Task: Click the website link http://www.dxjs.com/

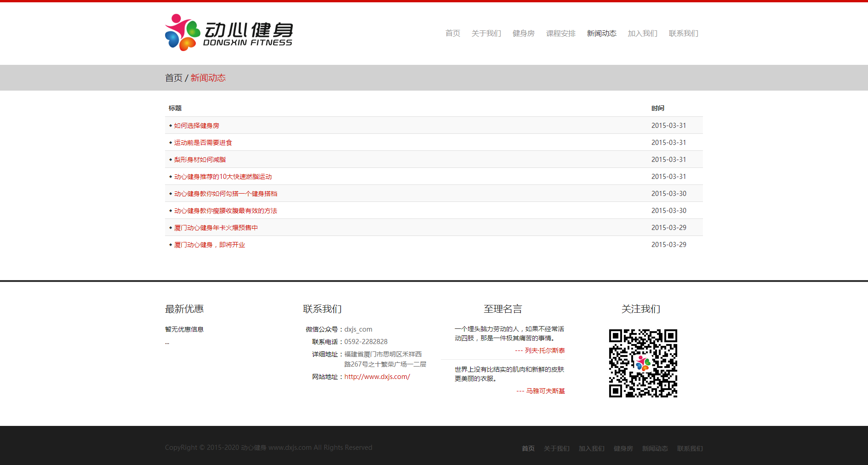Action: [x=377, y=376]
